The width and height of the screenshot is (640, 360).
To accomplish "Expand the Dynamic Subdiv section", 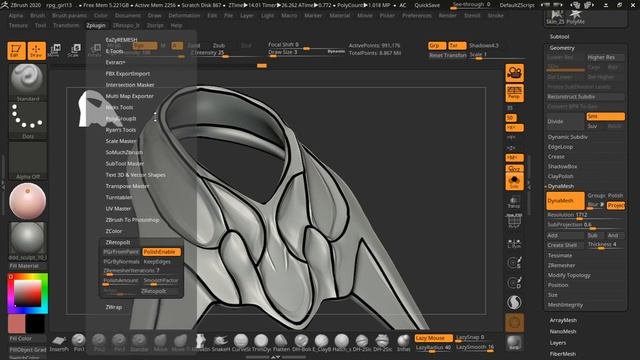I will click(567, 137).
